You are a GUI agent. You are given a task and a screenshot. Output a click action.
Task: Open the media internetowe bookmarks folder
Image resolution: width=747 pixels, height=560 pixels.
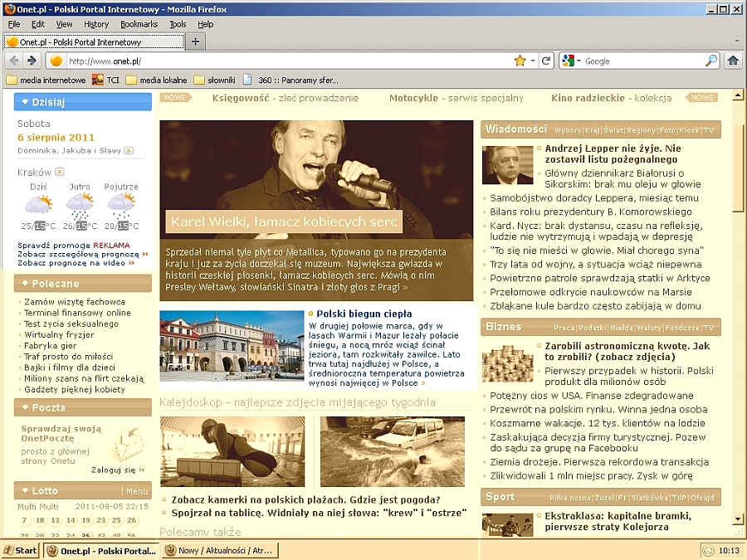(46, 80)
